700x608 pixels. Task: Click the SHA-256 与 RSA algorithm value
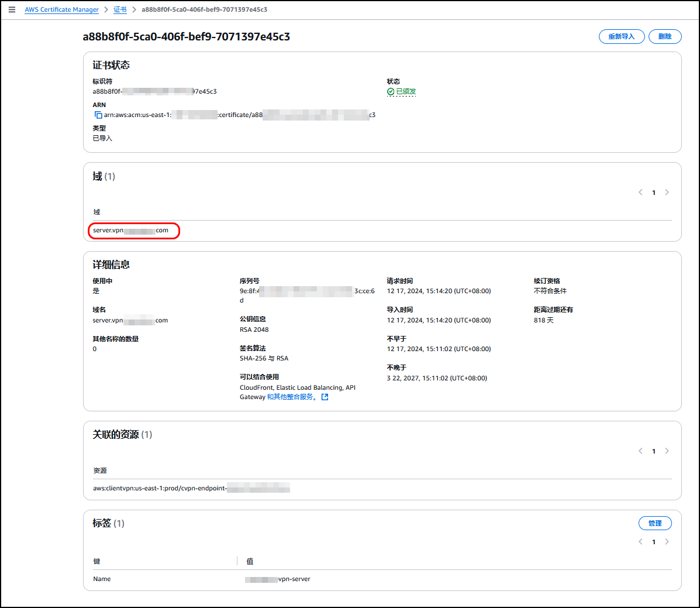point(264,358)
